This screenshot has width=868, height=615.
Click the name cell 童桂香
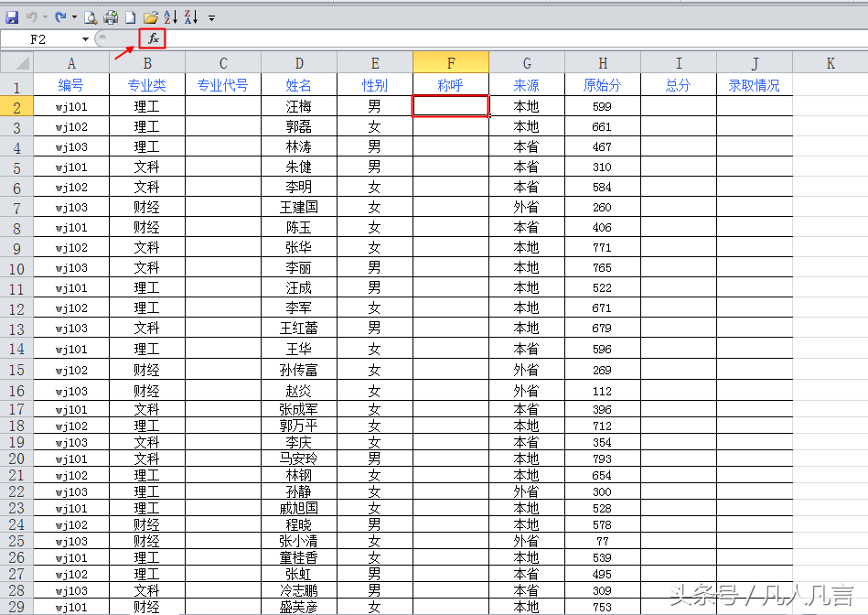pyautogui.click(x=299, y=557)
